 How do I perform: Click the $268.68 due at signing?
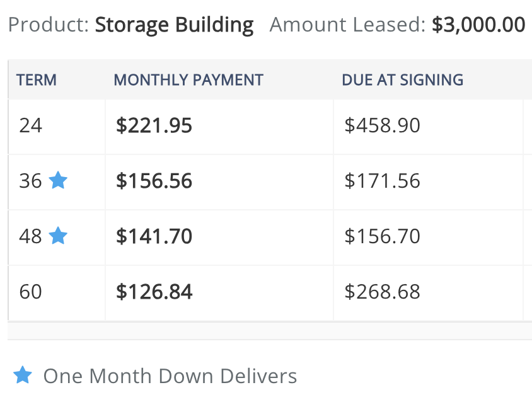[382, 292]
